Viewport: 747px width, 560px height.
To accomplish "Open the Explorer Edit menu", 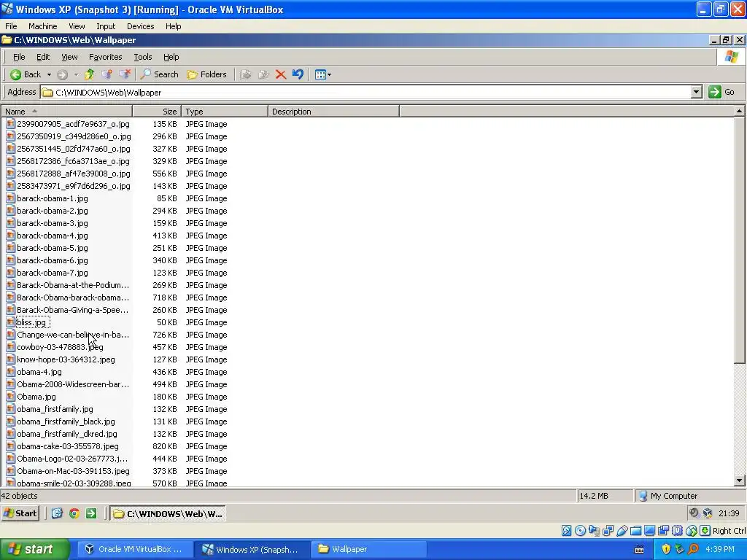I will (x=43, y=57).
